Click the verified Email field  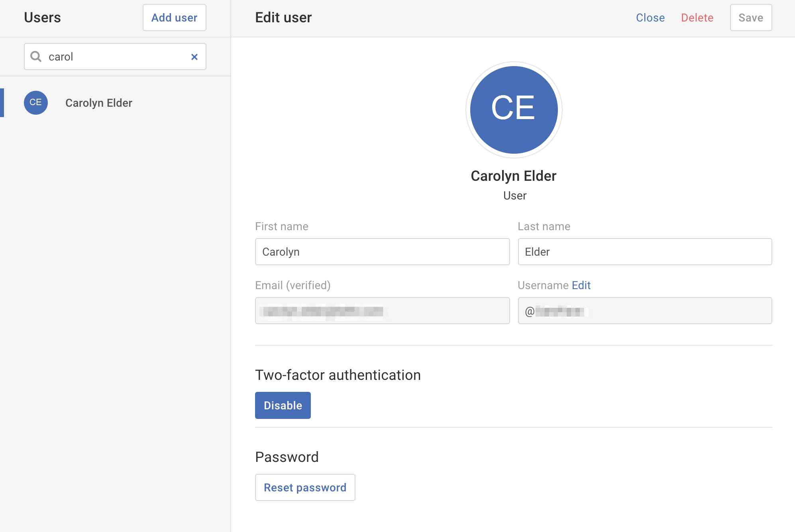382,311
